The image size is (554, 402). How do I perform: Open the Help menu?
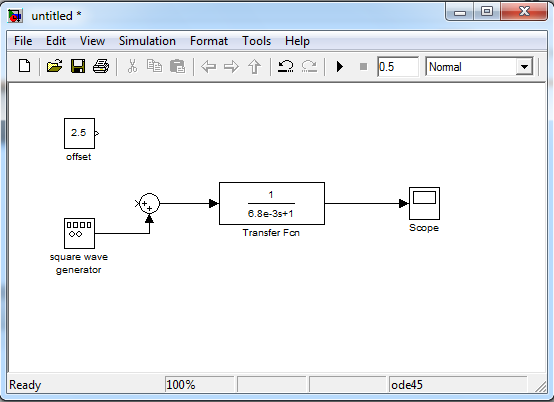(297, 41)
